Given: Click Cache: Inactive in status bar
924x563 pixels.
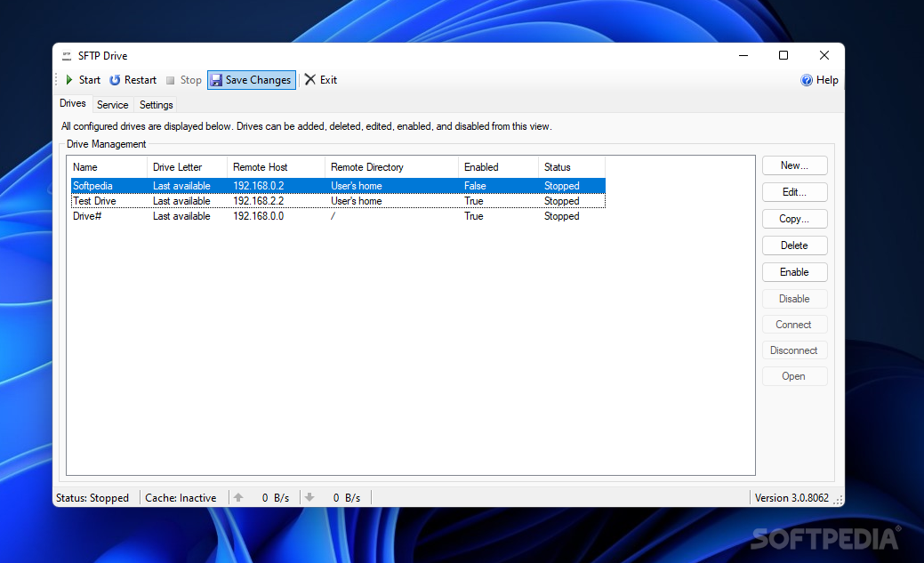Looking at the screenshot, I should (181, 498).
